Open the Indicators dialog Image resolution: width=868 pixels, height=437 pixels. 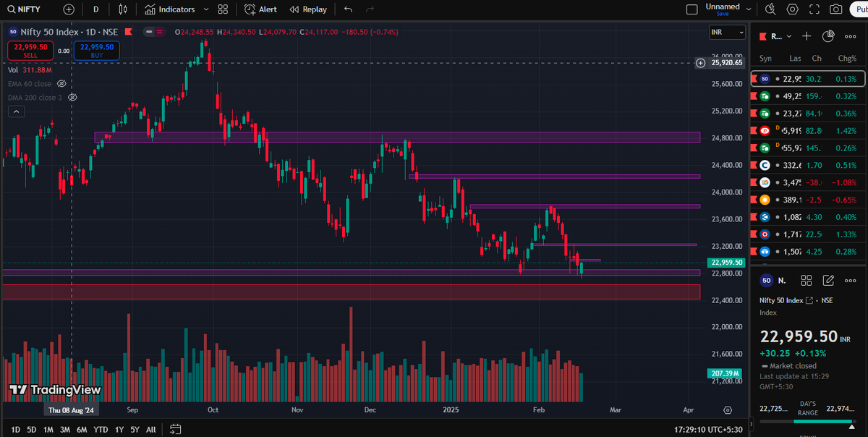(169, 9)
